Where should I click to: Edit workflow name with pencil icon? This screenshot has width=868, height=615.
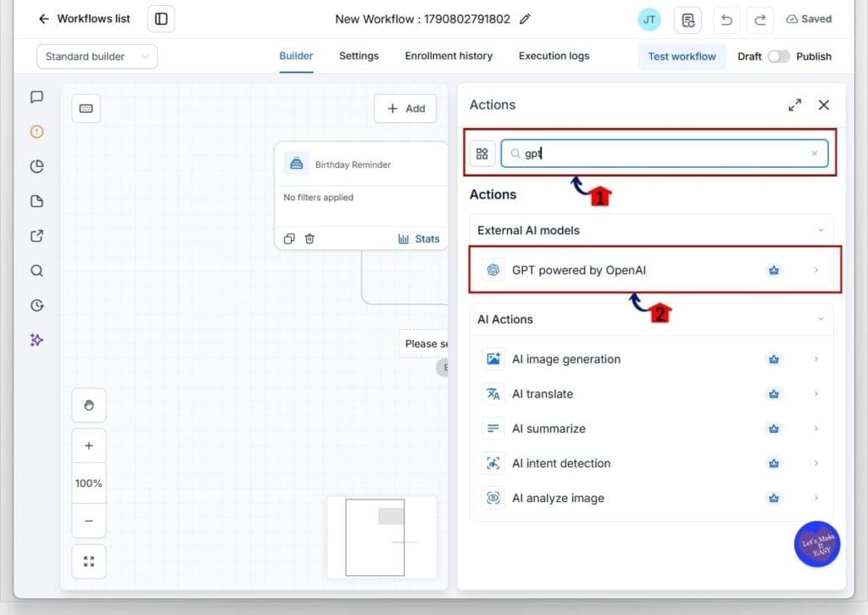pyautogui.click(x=525, y=19)
